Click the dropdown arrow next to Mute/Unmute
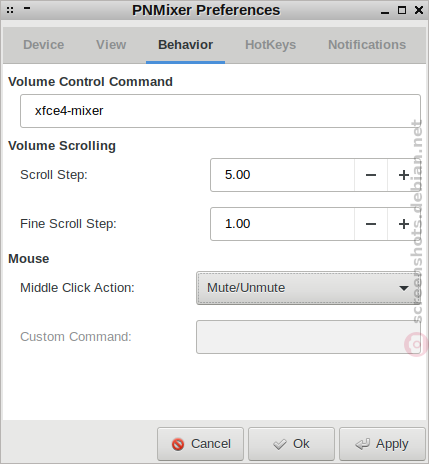 click(x=404, y=288)
